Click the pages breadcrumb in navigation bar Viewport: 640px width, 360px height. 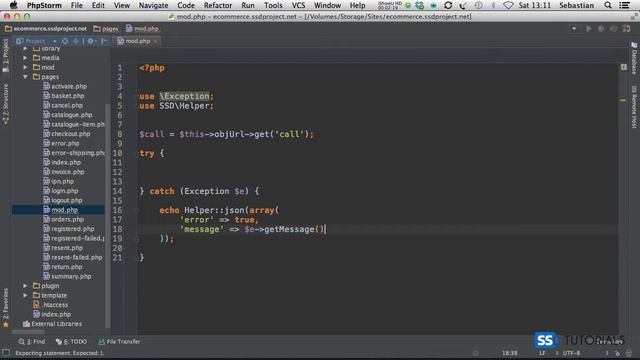106,29
